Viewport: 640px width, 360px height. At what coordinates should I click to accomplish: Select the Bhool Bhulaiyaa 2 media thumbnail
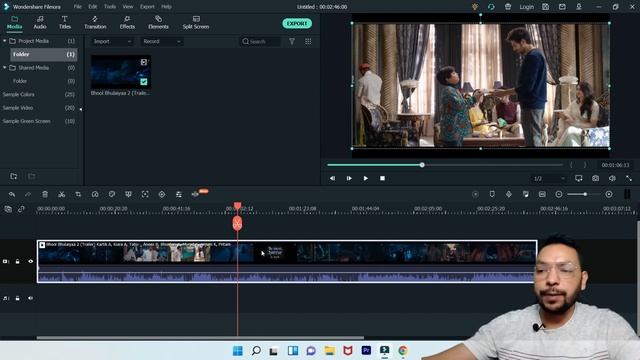121,71
